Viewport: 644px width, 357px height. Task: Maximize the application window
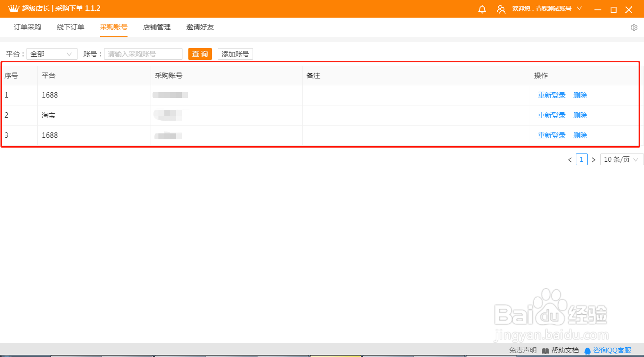point(613,9)
